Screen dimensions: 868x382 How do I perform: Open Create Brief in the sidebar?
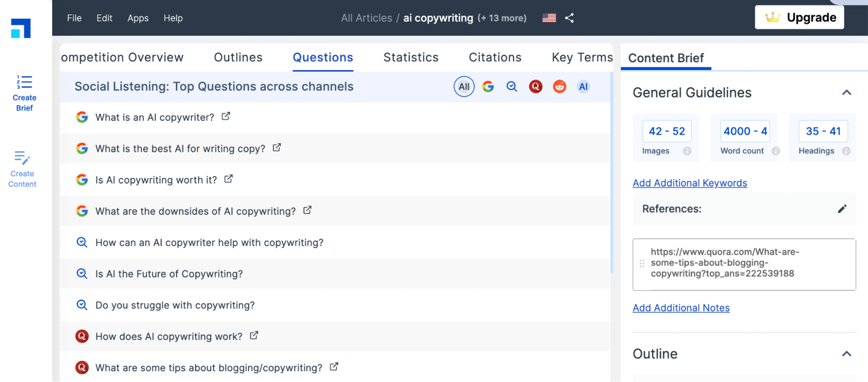[x=24, y=93]
